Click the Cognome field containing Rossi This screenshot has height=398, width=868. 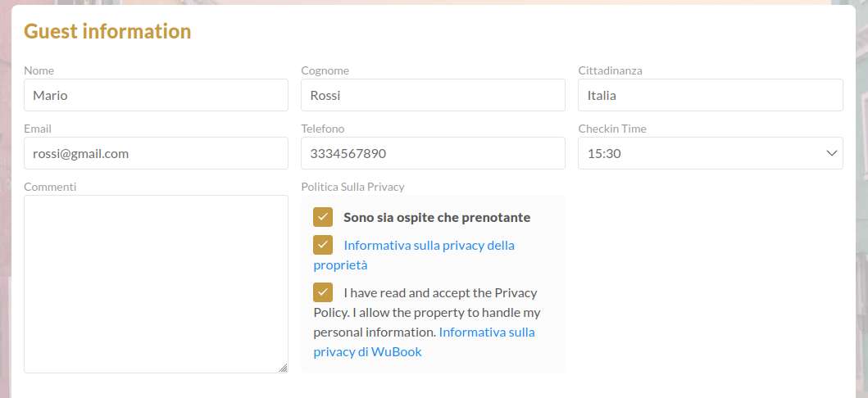(433, 95)
